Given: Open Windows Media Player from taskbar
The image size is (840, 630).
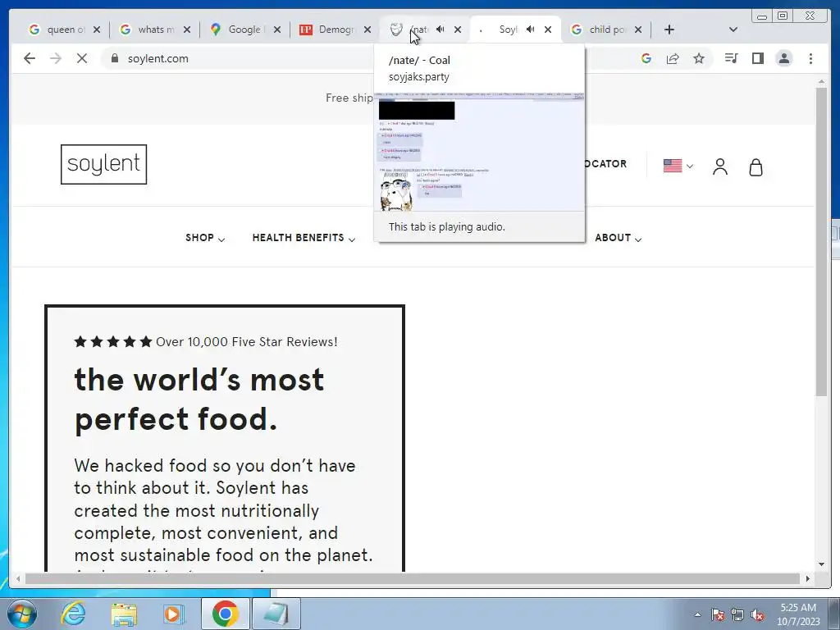Looking at the screenshot, I should pyautogui.click(x=173, y=614).
